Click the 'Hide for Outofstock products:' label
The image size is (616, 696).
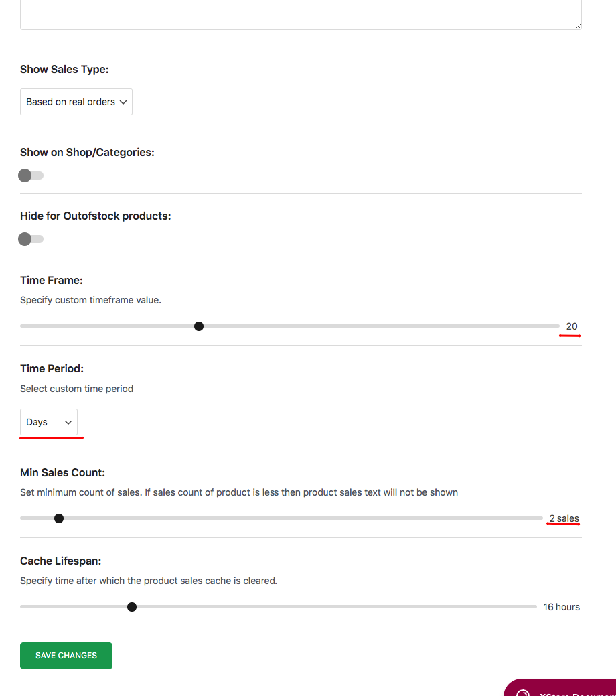tap(96, 216)
